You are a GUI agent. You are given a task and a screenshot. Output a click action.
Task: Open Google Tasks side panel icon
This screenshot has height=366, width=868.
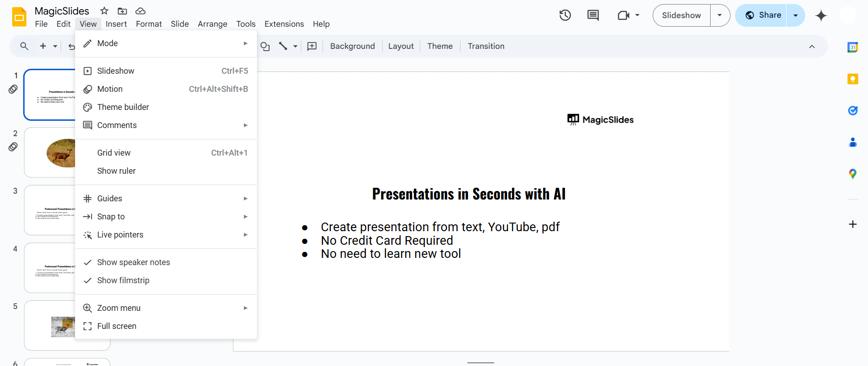click(852, 111)
